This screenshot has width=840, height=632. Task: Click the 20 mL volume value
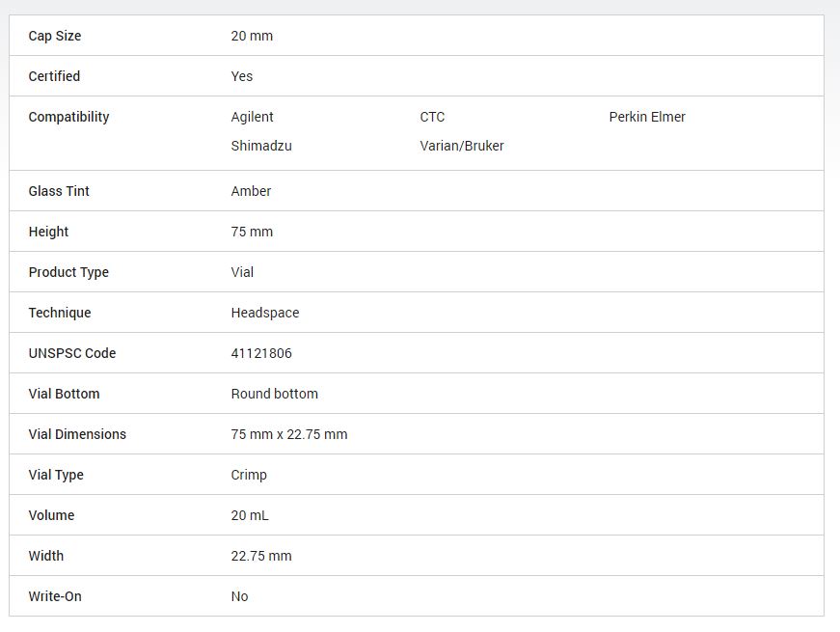(x=250, y=515)
